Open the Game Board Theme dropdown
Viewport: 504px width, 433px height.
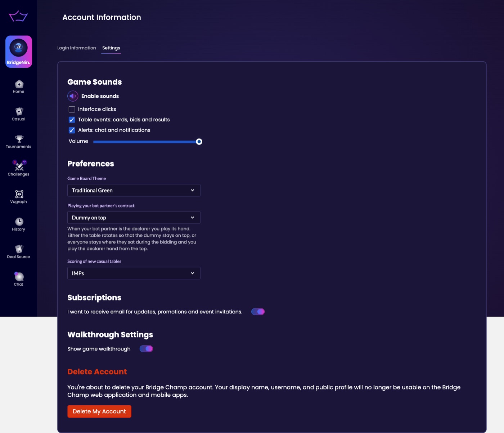coord(134,190)
